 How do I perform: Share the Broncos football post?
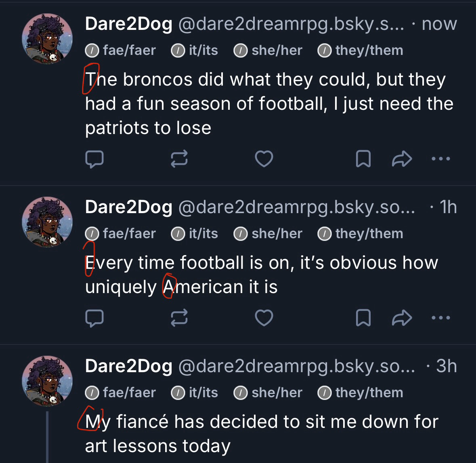402,159
